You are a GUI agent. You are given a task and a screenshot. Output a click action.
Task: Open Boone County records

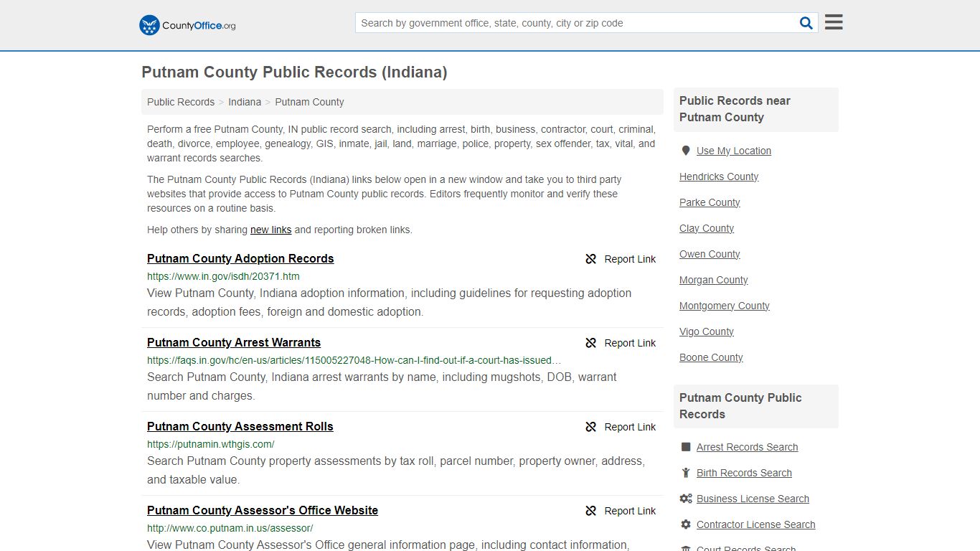(x=711, y=357)
